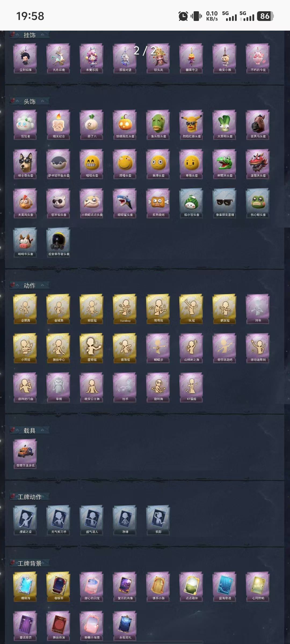Select the 珊瑚海 golden badge background

point(26,587)
